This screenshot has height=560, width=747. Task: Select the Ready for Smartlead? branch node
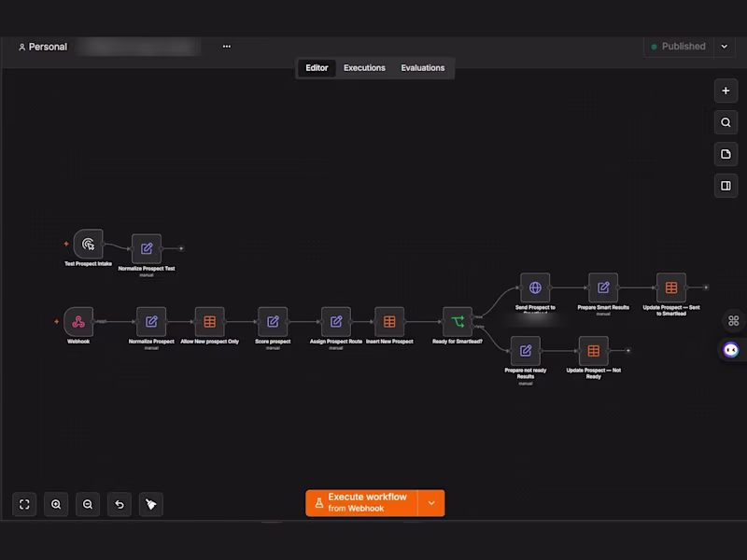click(458, 321)
